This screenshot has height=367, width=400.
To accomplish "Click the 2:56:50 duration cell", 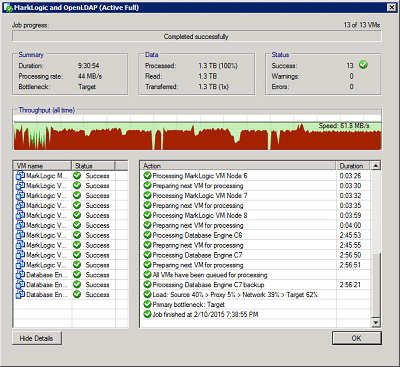I will click(x=350, y=255).
